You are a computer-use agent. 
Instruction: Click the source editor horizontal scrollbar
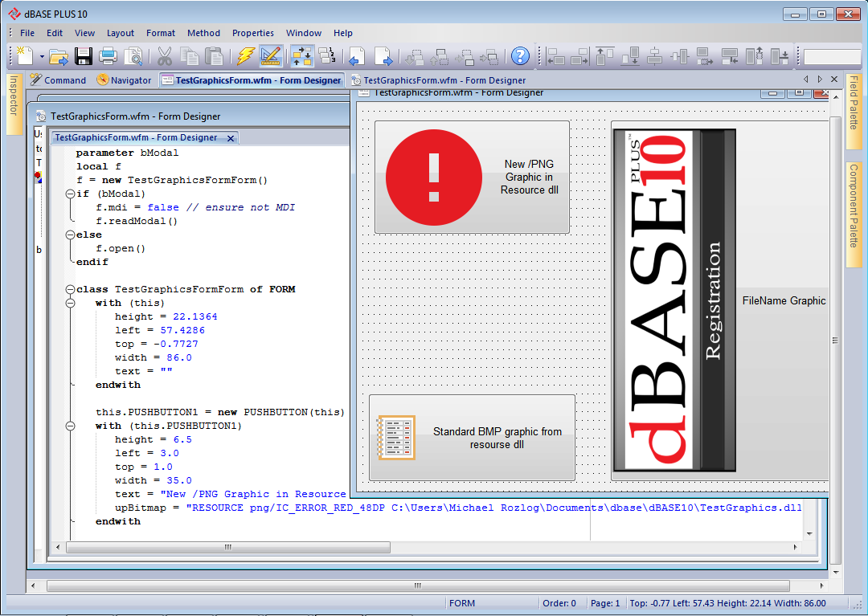click(x=228, y=547)
